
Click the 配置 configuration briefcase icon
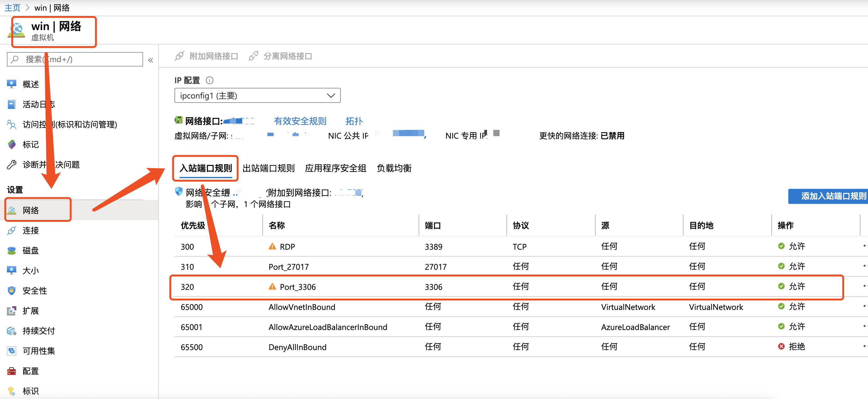coord(12,371)
